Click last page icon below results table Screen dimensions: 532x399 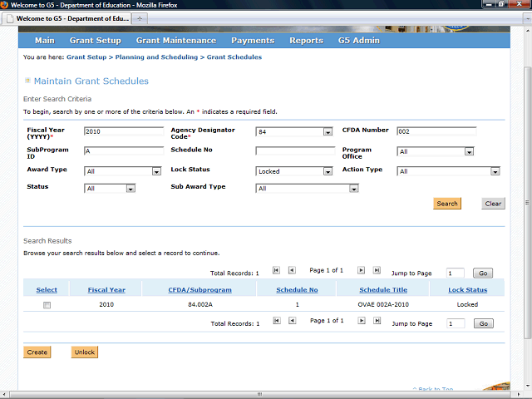(x=377, y=321)
